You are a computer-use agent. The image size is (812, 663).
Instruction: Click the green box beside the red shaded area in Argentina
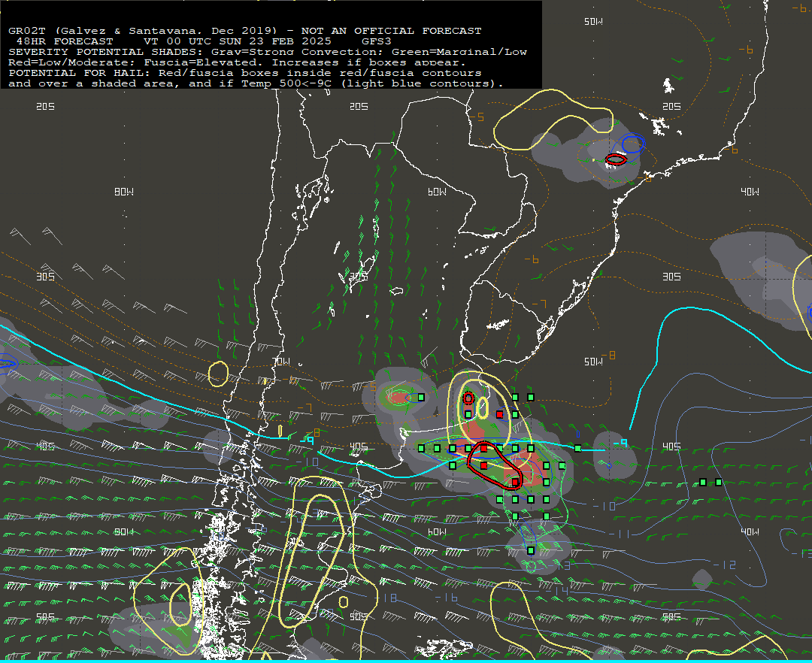(421, 398)
